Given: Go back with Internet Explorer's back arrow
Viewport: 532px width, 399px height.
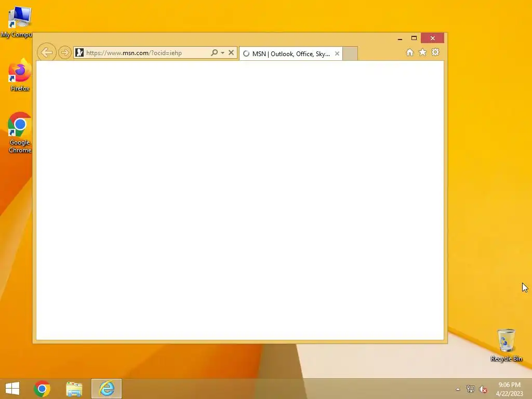Looking at the screenshot, I should click(x=46, y=52).
